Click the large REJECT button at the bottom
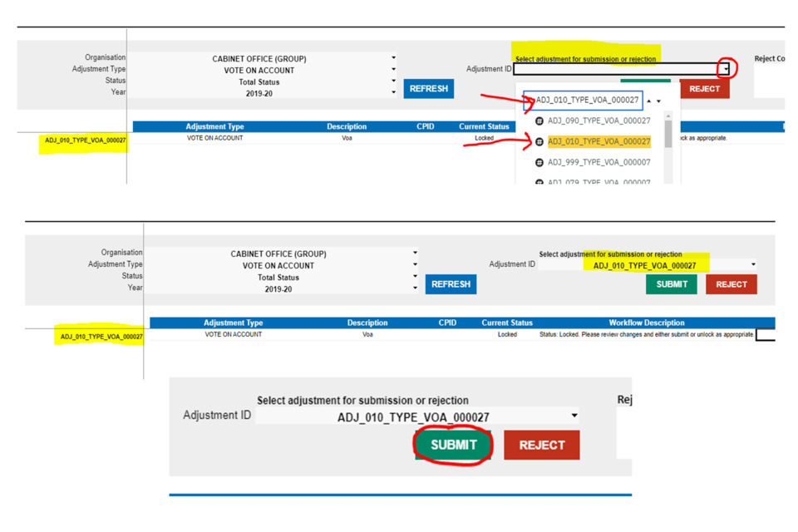798x532 pixels. [541, 446]
